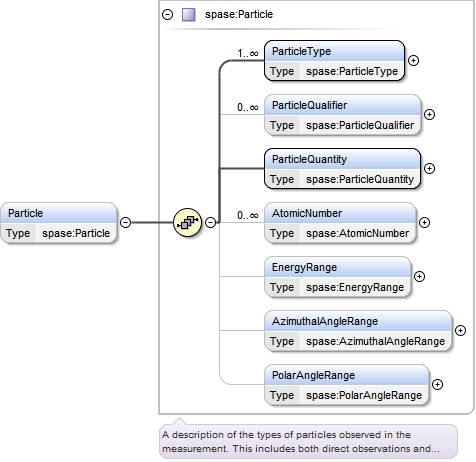This screenshot has width=476, height=462.
Task: Select the ParticleQualifier element box
Action: point(342,115)
